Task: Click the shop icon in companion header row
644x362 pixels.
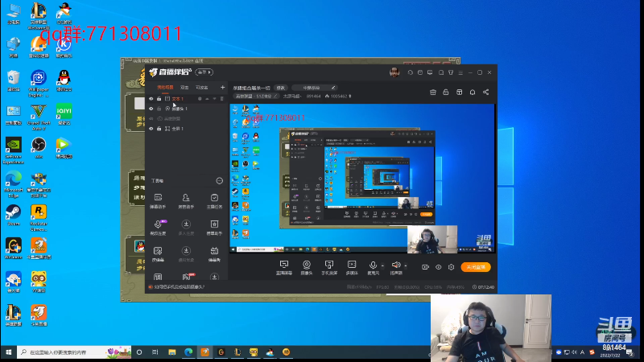Action: tap(433, 93)
